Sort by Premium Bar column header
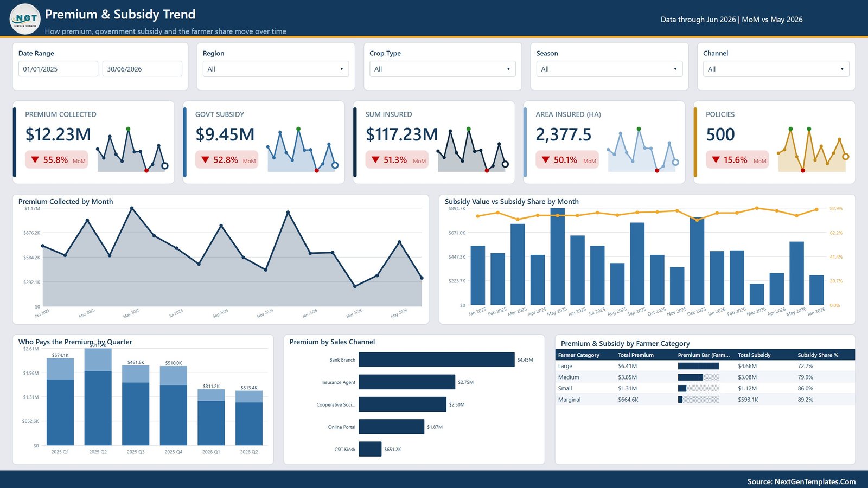 point(704,355)
